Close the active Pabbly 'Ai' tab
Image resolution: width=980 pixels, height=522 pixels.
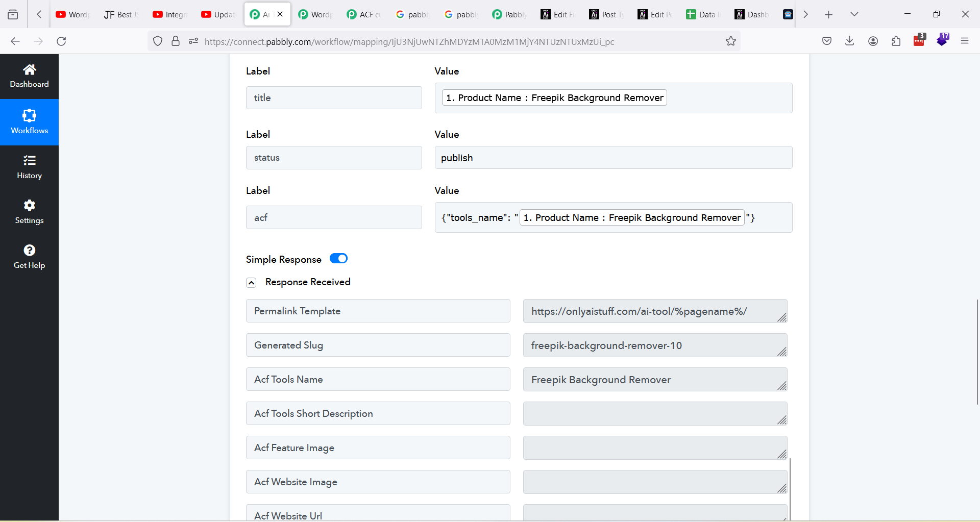[x=280, y=14]
